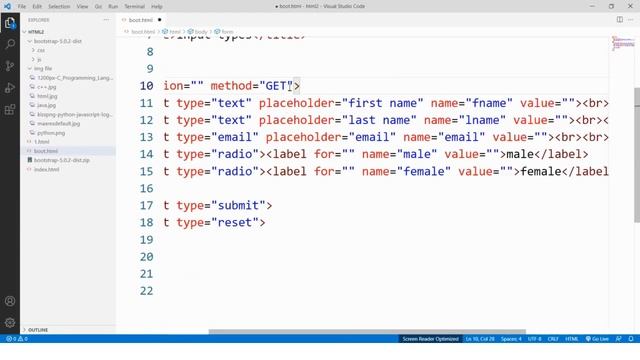Click the feedback icon in status bar
Screen dimensions: 640x360
(619, 339)
